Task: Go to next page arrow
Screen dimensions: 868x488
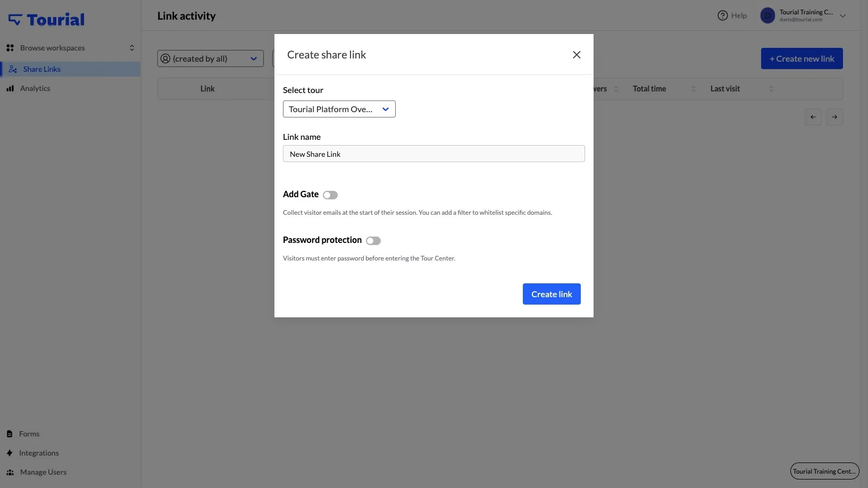Action: click(x=834, y=117)
